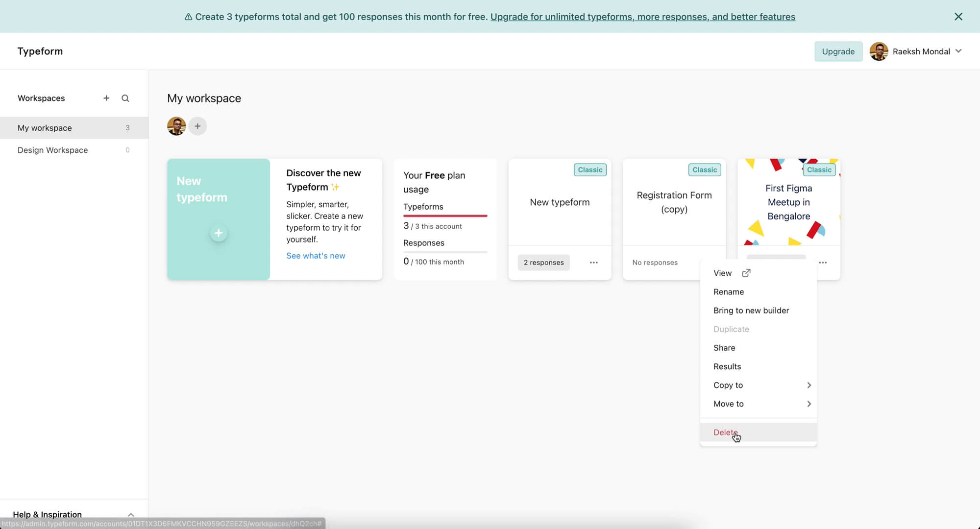
Task: Expand the Copy to submenu
Action: [808, 385]
